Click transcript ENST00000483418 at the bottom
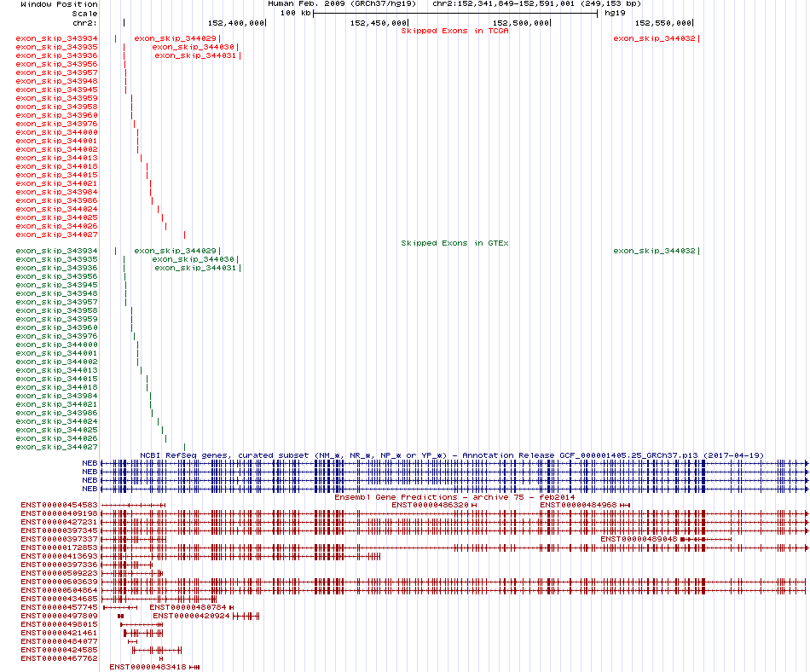The width and height of the screenshot is (810, 672). point(148,667)
